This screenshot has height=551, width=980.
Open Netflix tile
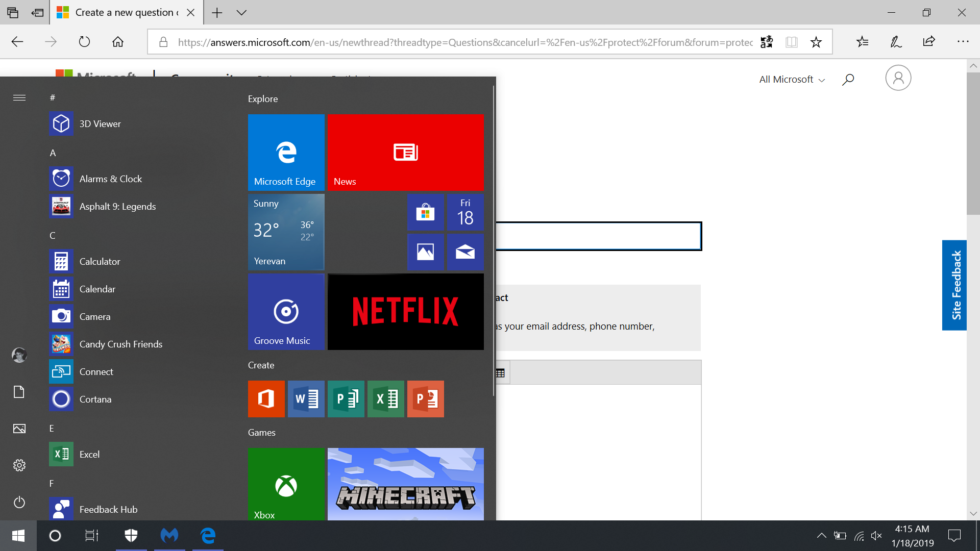click(406, 312)
